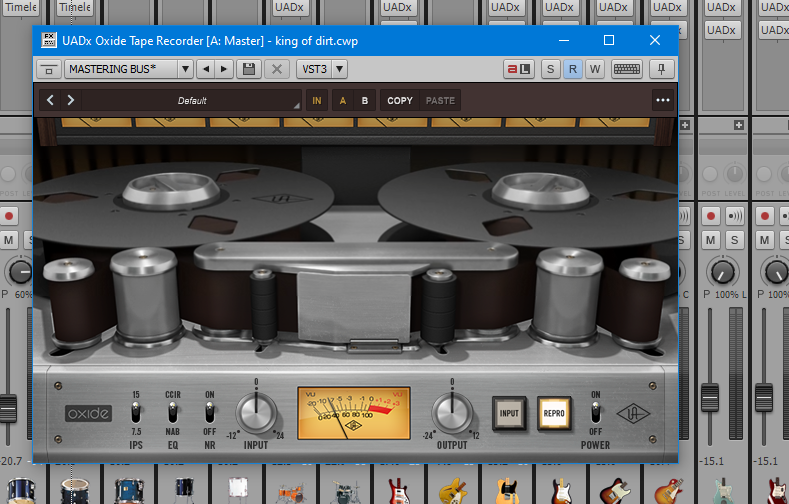
Task: Toggle input echo on the seafoam guitar strip
Action: click(x=735, y=216)
